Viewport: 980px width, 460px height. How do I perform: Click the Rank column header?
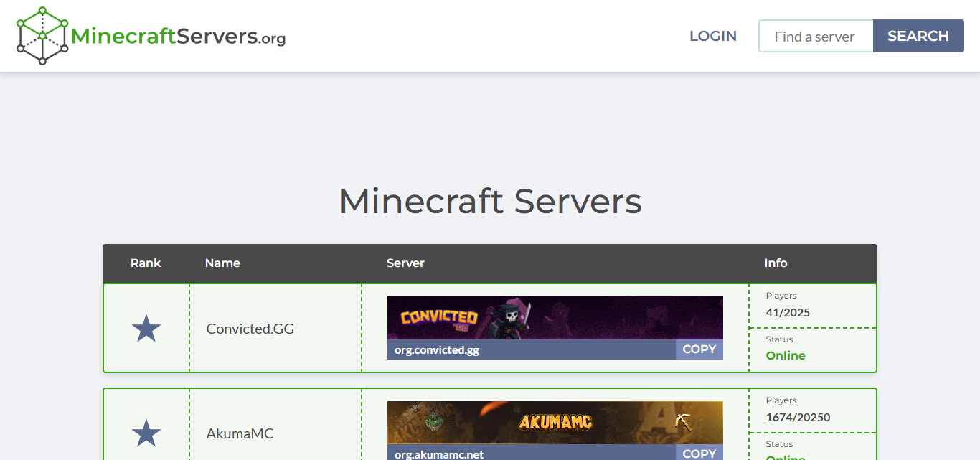[x=146, y=263]
